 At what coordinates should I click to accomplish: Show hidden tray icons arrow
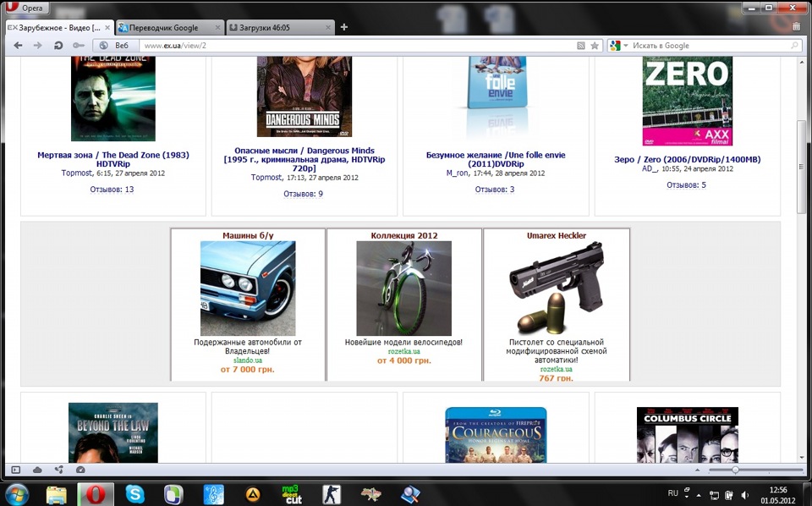(700, 495)
